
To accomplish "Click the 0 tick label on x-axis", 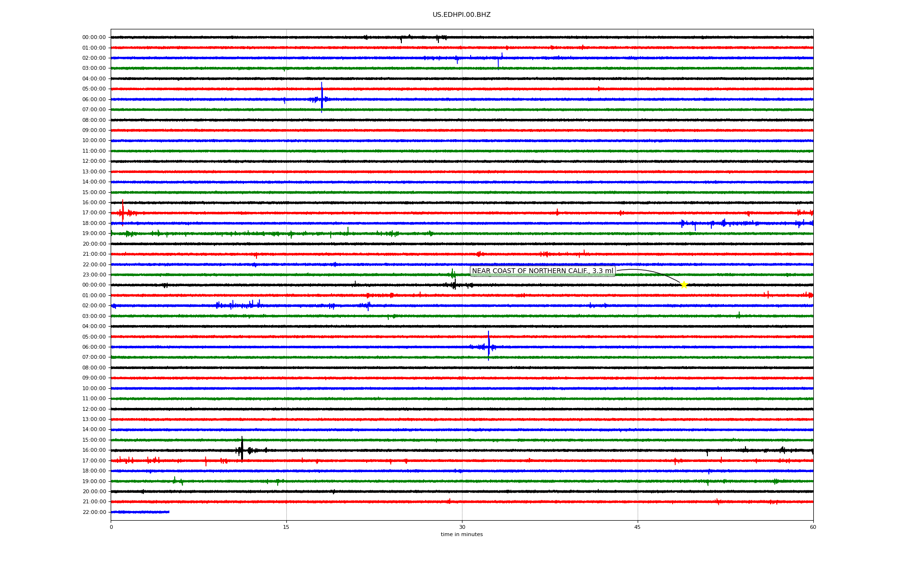I will pyautogui.click(x=111, y=527).
